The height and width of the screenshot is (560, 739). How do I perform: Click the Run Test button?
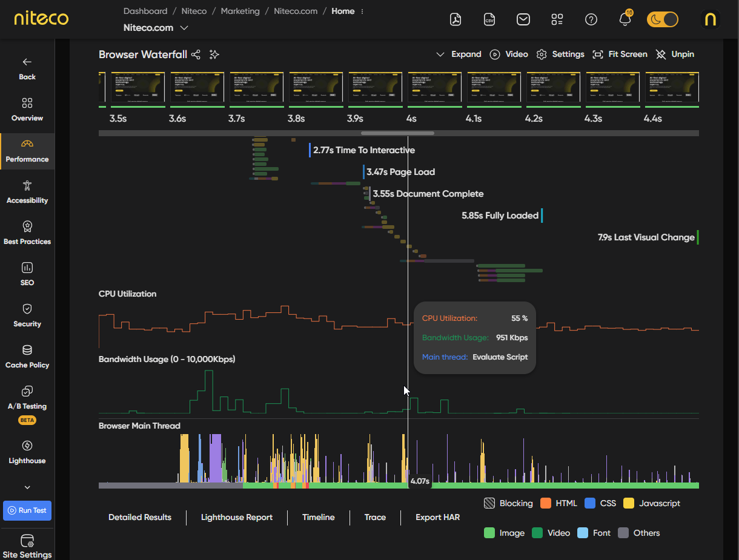pos(27,510)
